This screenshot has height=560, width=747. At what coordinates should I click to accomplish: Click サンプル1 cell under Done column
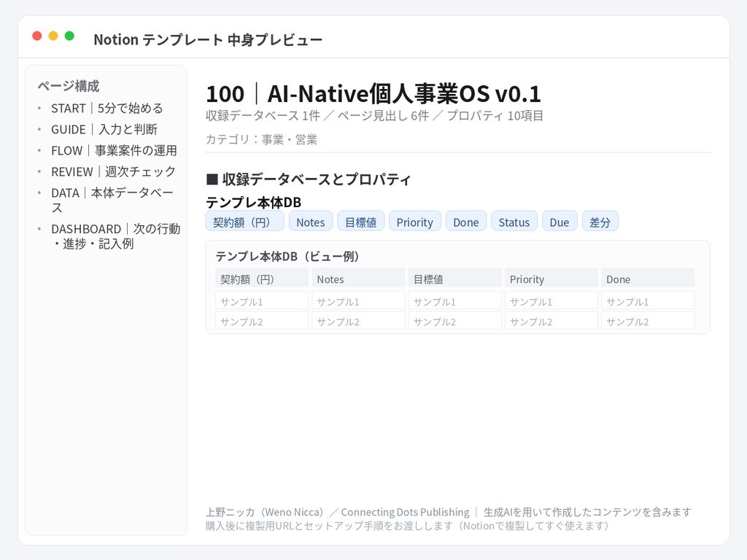648,301
